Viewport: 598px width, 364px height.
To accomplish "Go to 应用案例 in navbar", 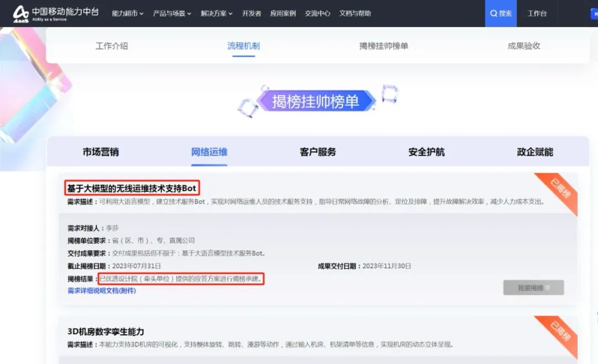I will pos(283,13).
